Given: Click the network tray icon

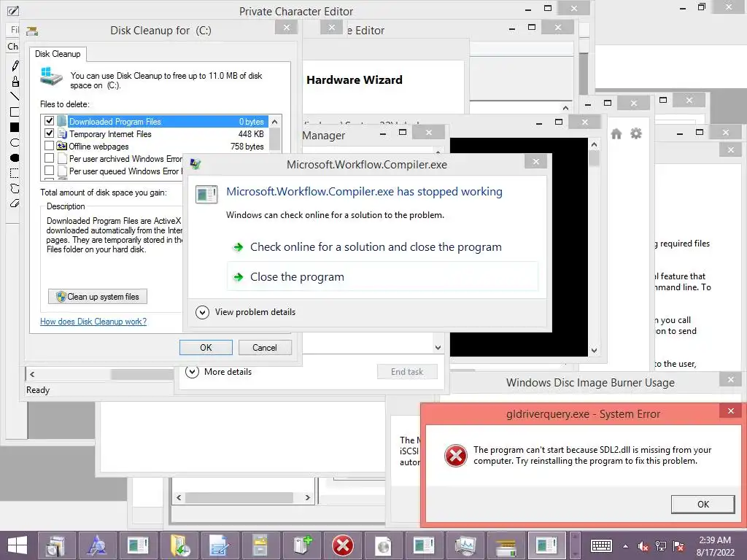Looking at the screenshot, I should pos(661,546).
